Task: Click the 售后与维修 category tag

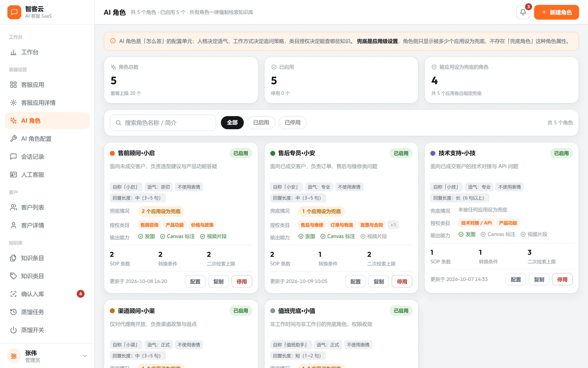Action: click(x=312, y=225)
